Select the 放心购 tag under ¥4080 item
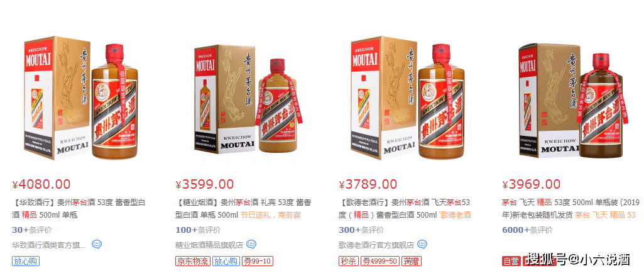Screen dimensions: 644x273 tap(26, 261)
